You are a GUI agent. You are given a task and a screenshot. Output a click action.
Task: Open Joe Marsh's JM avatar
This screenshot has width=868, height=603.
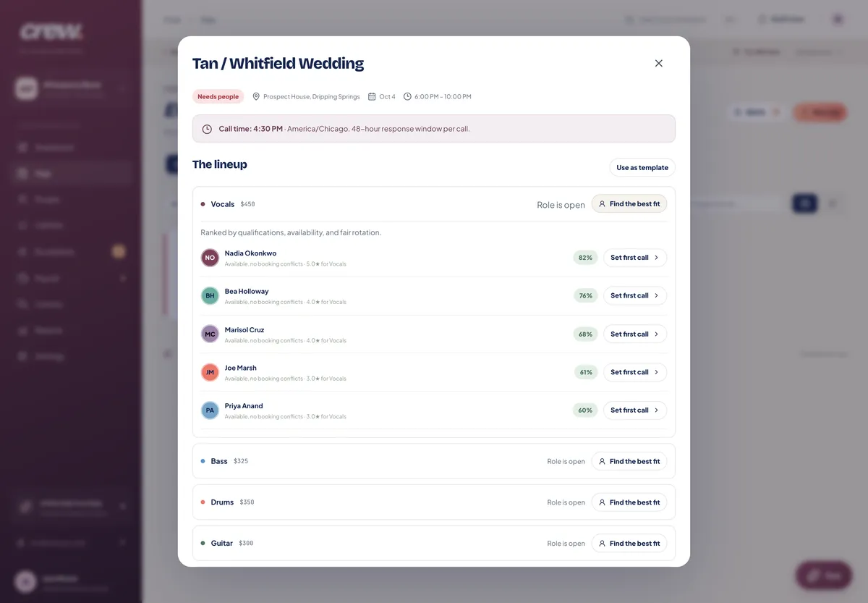pos(210,372)
